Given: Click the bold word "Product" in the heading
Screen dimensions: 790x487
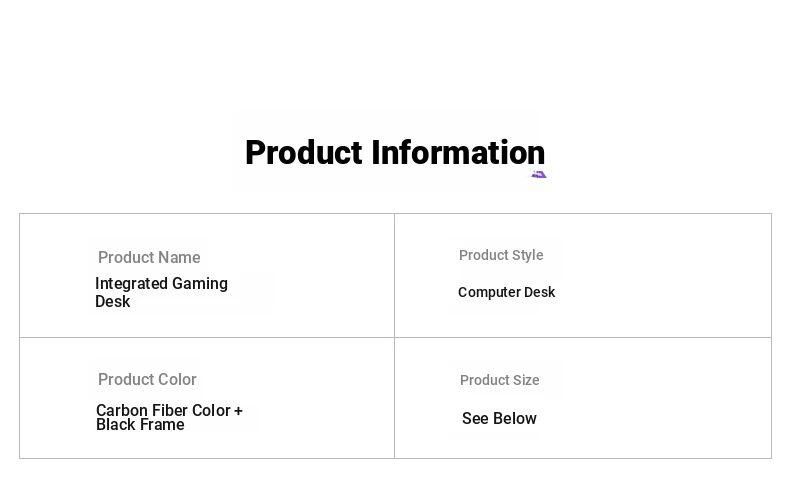Looking at the screenshot, I should click(303, 153).
